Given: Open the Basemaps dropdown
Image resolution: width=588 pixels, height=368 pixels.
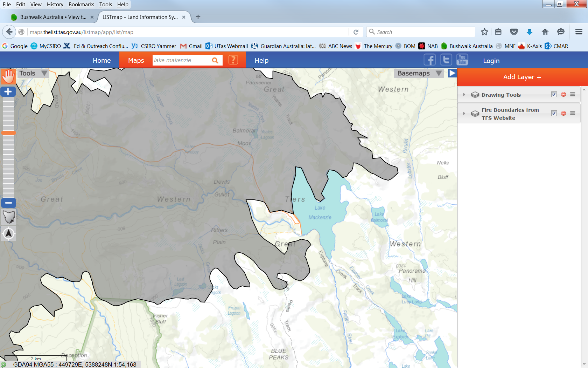Looking at the screenshot, I should [x=419, y=73].
